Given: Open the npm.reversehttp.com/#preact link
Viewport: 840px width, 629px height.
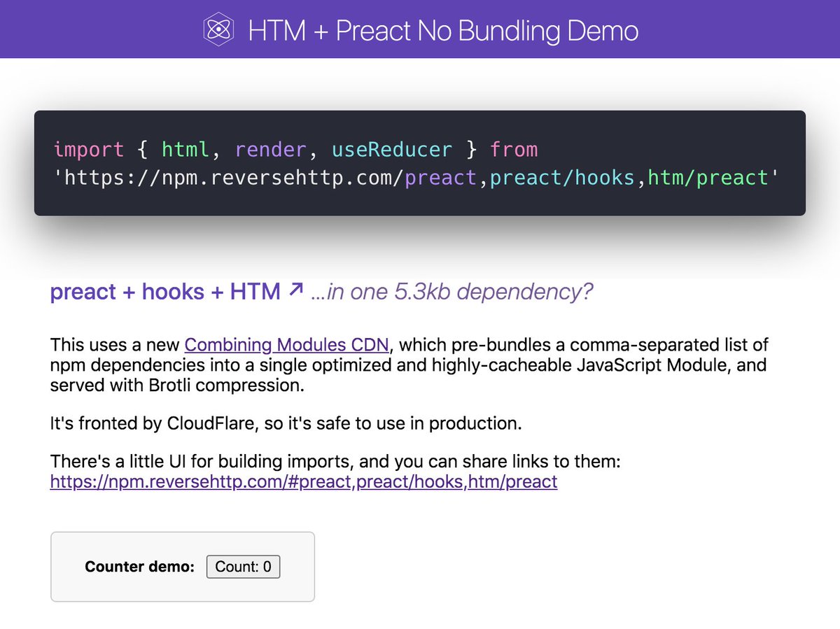Looking at the screenshot, I should click(304, 482).
